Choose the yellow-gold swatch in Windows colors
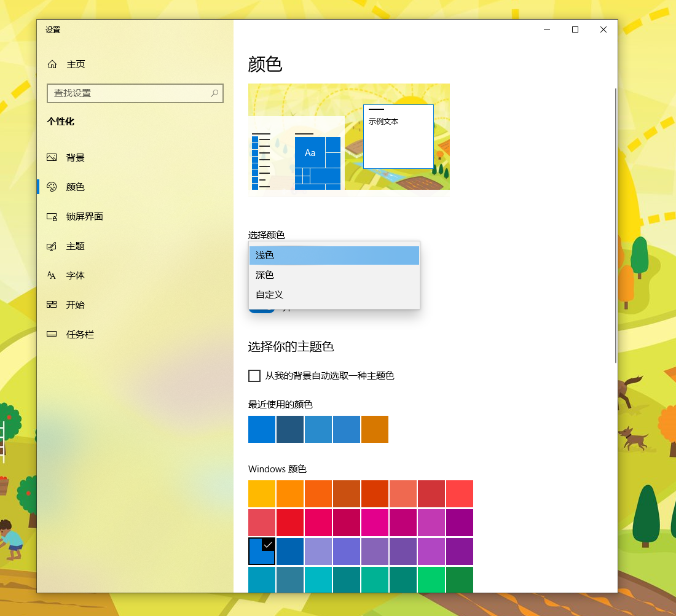Viewport: 676px width, 616px height. click(x=262, y=494)
